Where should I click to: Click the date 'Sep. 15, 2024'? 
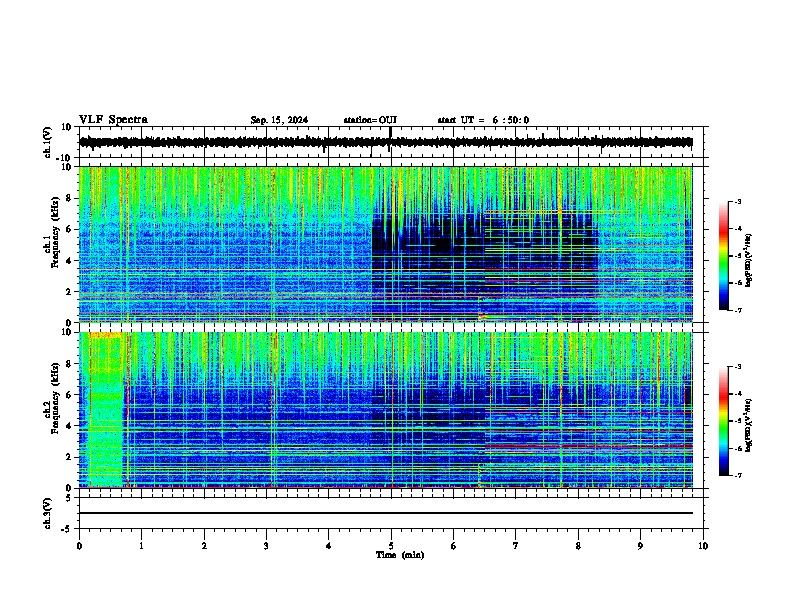click(x=279, y=120)
